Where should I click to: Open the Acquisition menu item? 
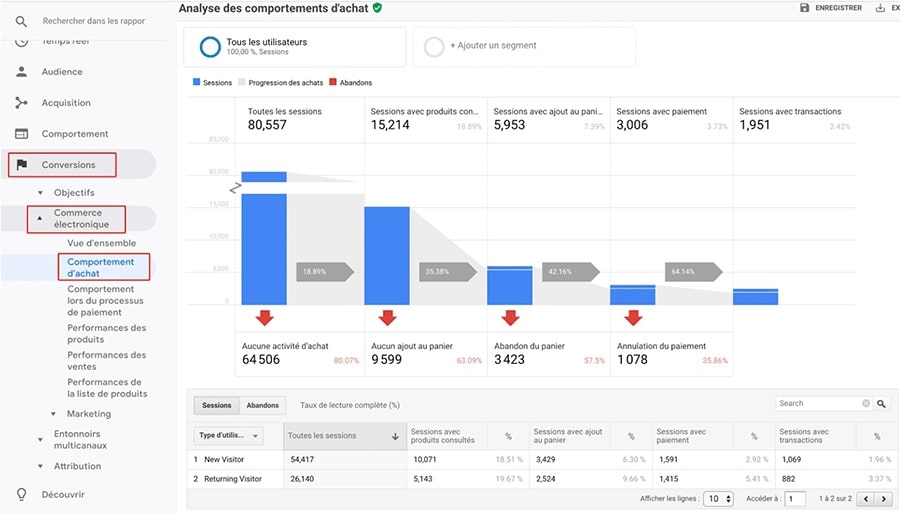[x=66, y=103]
